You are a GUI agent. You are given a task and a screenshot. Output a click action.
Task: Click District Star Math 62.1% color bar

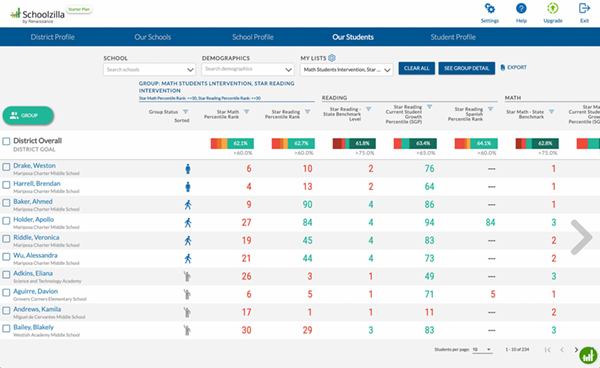(x=232, y=143)
